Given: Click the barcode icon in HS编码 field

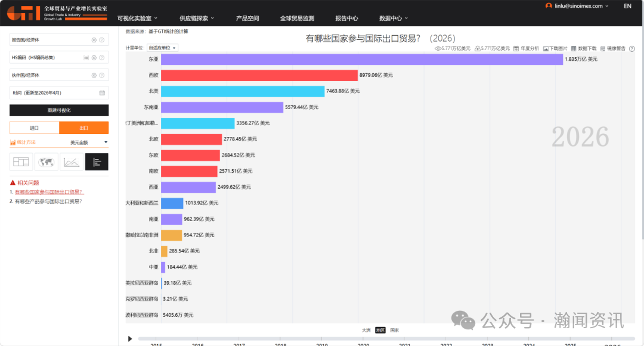Looking at the screenshot, I should (86, 58).
